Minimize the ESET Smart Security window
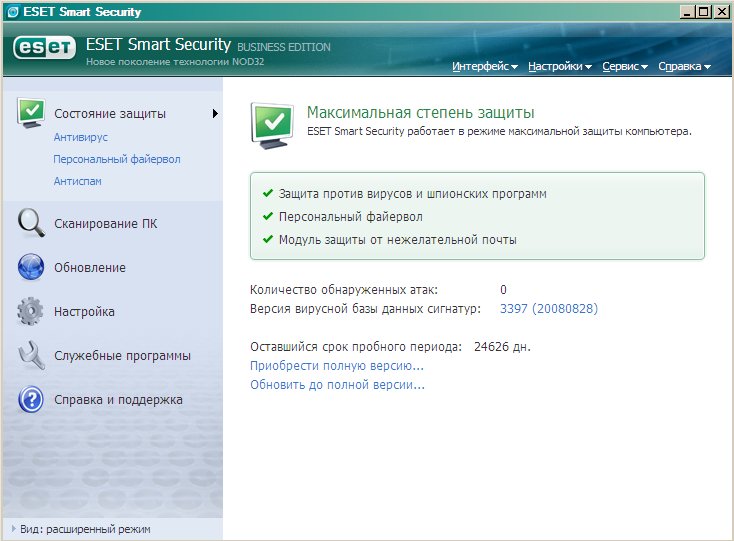The image size is (734, 541). pos(687,12)
